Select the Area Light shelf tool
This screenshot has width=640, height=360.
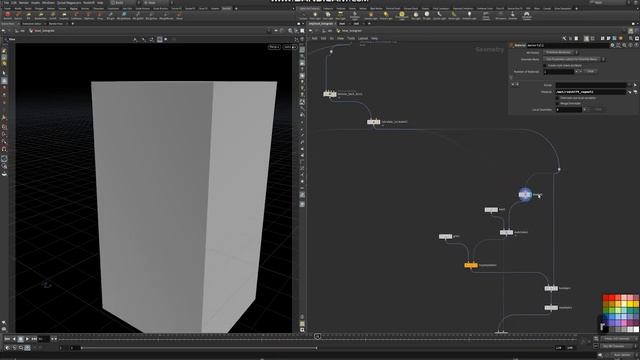[x=340, y=16]
